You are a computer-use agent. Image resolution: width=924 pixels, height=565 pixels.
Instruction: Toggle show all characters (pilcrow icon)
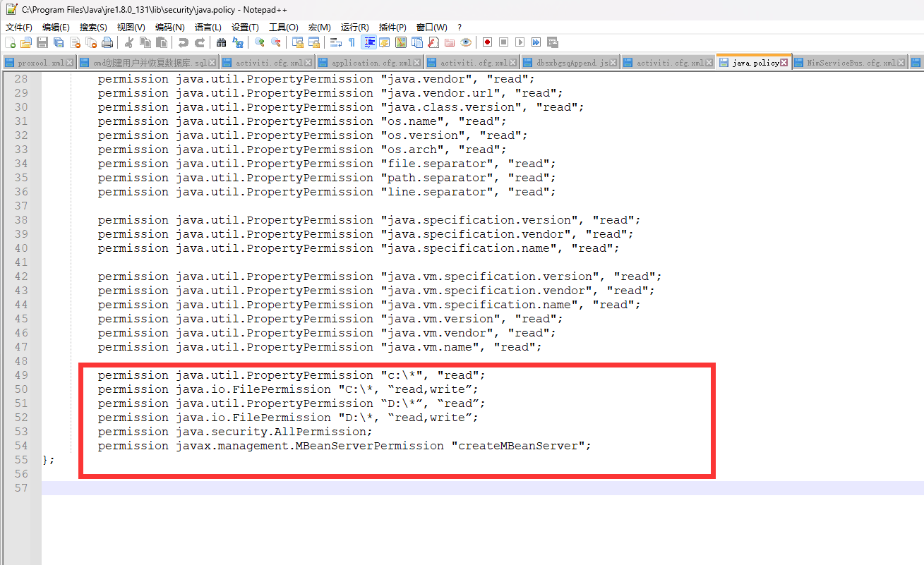(x=352, y=42)
